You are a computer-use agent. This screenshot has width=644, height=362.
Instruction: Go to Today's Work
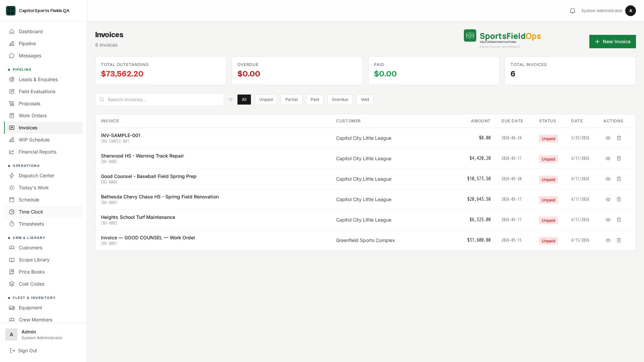(x=43, y=188)
